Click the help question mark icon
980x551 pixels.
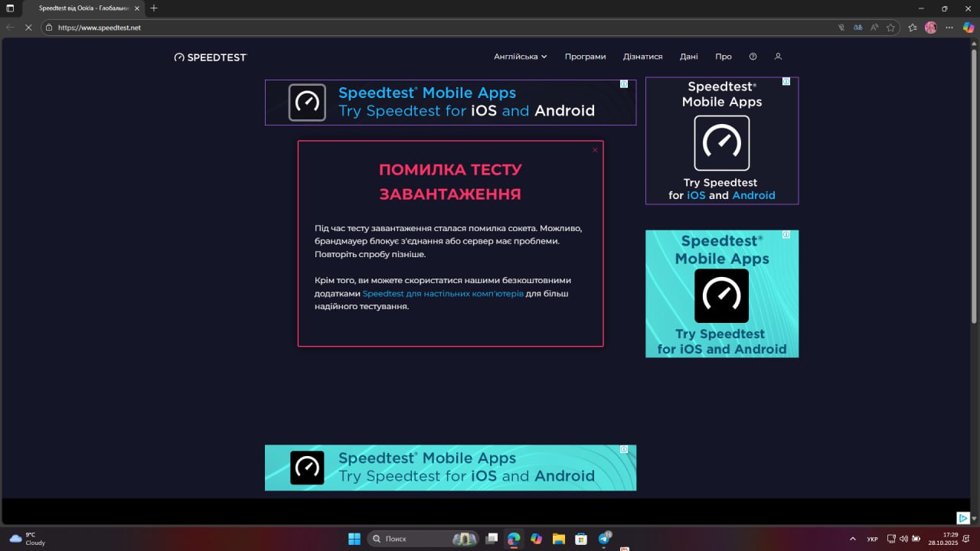pyautogui.click(x=753, y=57)
